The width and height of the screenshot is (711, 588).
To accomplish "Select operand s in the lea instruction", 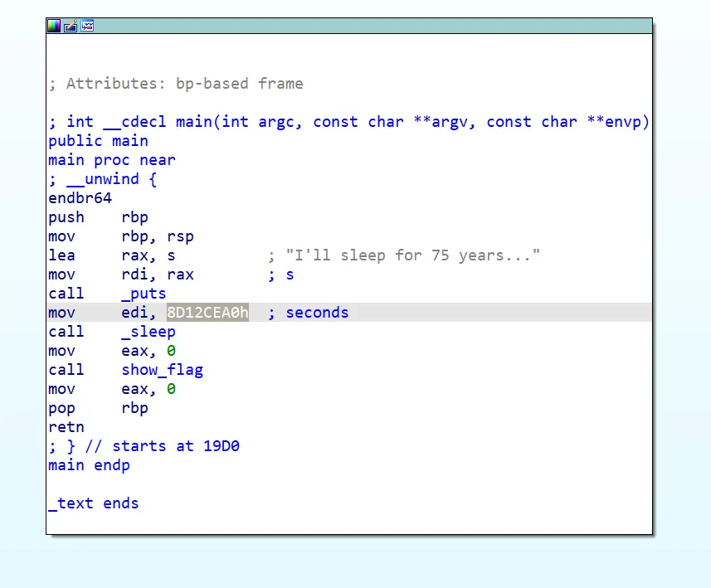I will pos(171,255).
